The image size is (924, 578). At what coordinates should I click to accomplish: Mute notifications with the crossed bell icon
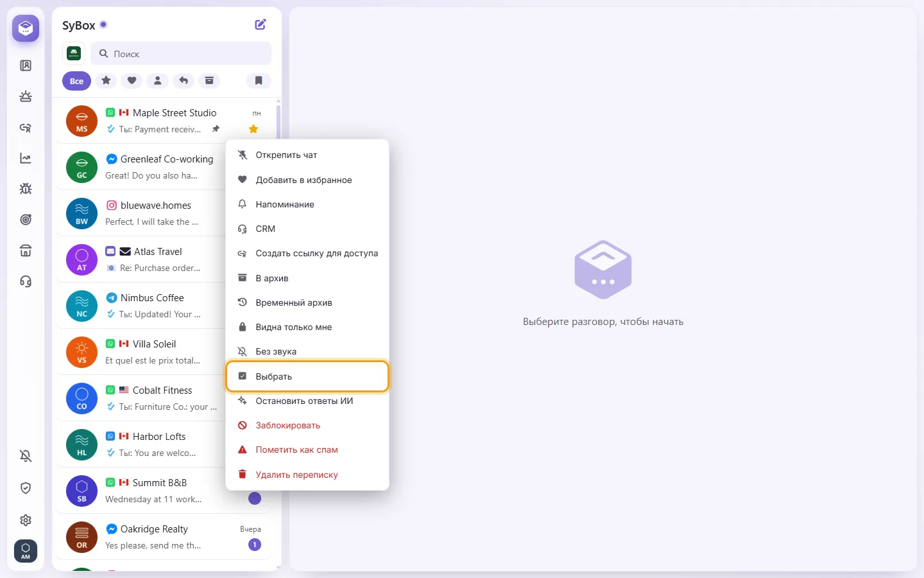tap(26, 456)
